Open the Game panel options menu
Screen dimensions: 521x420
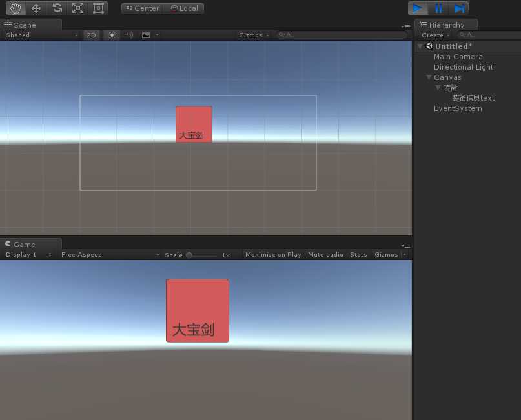[x=405, y=246]
